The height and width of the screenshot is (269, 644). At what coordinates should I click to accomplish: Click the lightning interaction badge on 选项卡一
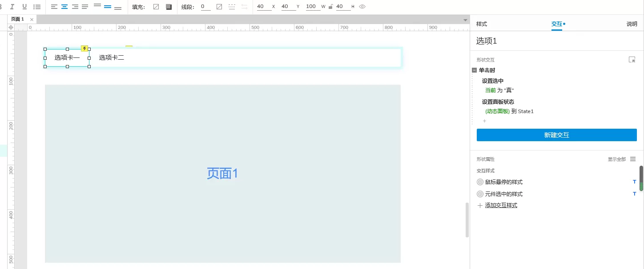(85, 49)
